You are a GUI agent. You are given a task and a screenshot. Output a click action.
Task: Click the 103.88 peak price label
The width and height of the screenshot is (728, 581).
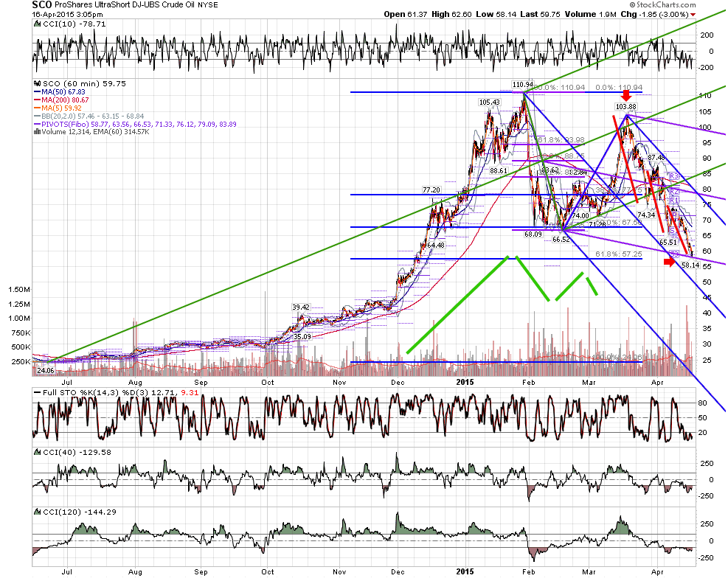tap(626, 107)
